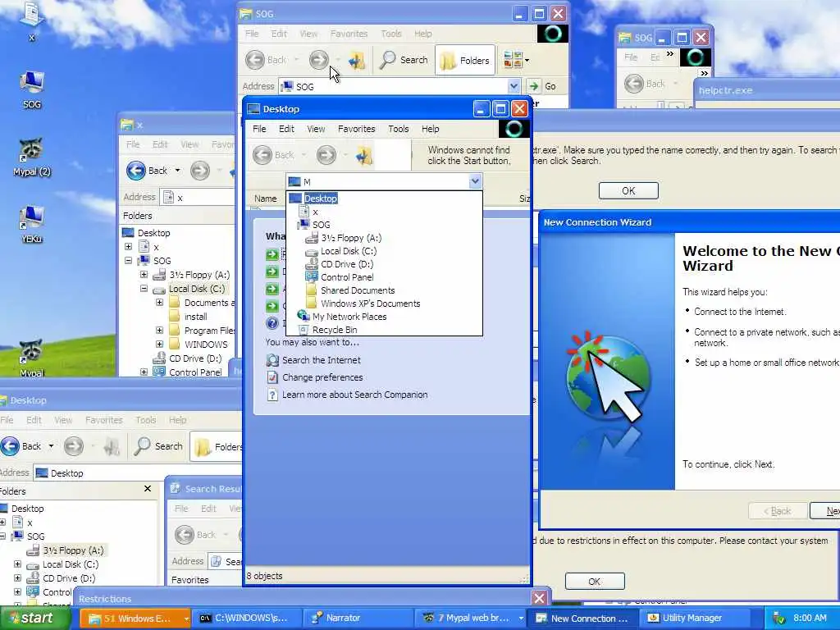This screenshot has height=630, width=840.
Task: Expand CD Drive (D:) in bottom-left tree
Action: (x=17, y=578)
